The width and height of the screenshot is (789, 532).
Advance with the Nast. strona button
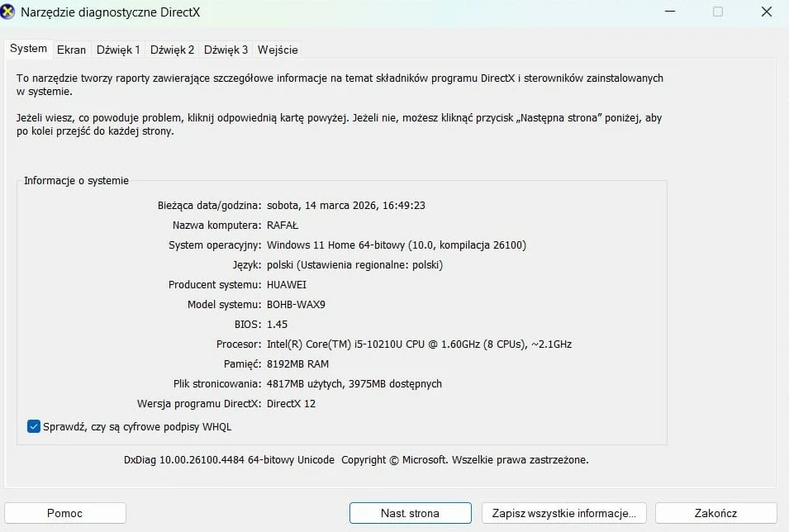pos(410,512)
